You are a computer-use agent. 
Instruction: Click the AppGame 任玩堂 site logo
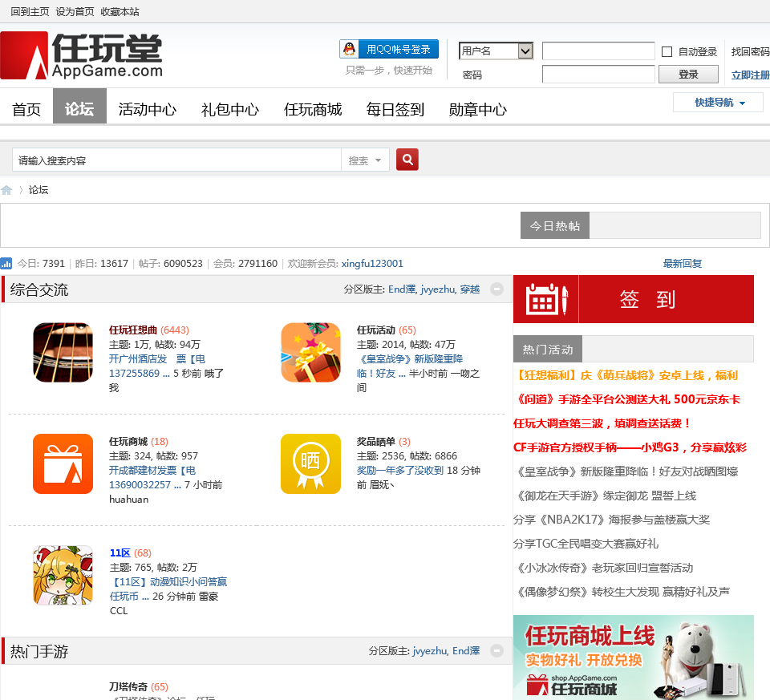tap(82, 56)
